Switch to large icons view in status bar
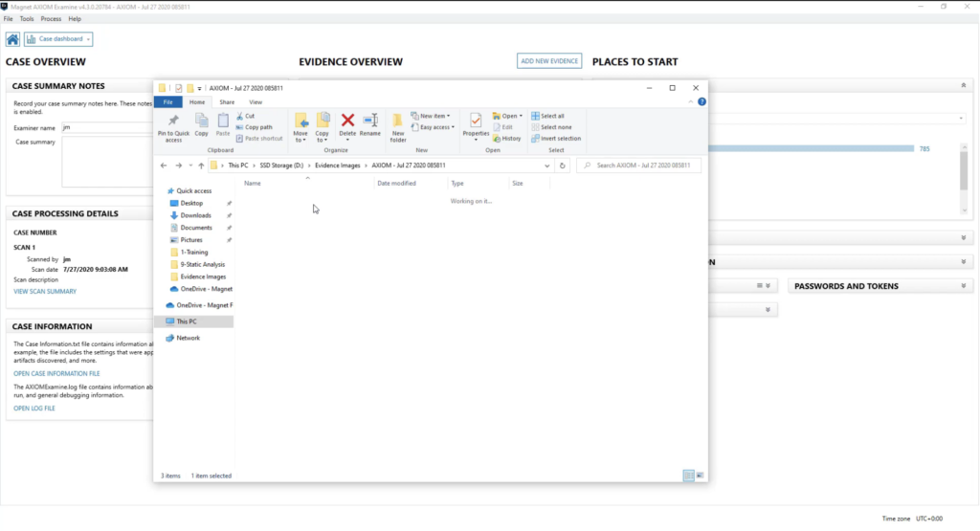Viewport: 980px width, 531px height. coord(700,476)
